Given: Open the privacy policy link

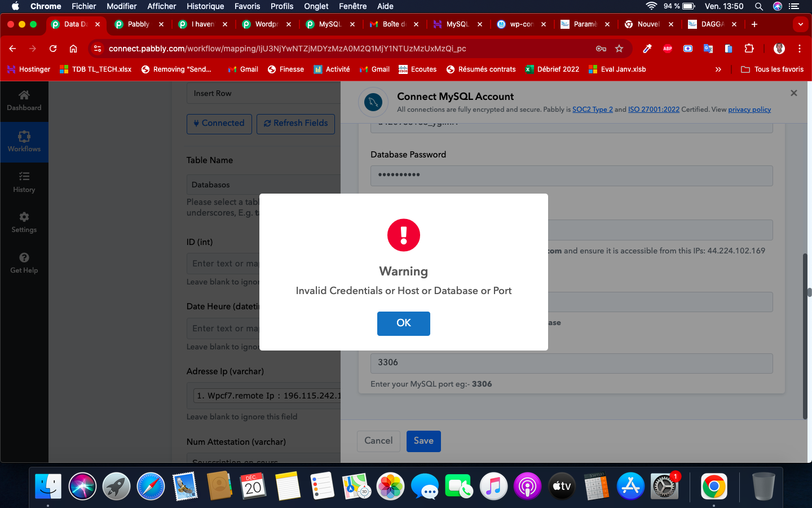Looking at the screenshot, I should 749,110.
